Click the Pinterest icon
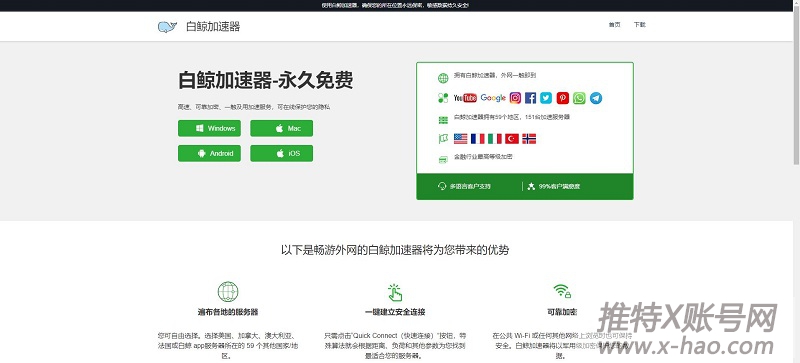800x363 pixels. tap(562, 98)
